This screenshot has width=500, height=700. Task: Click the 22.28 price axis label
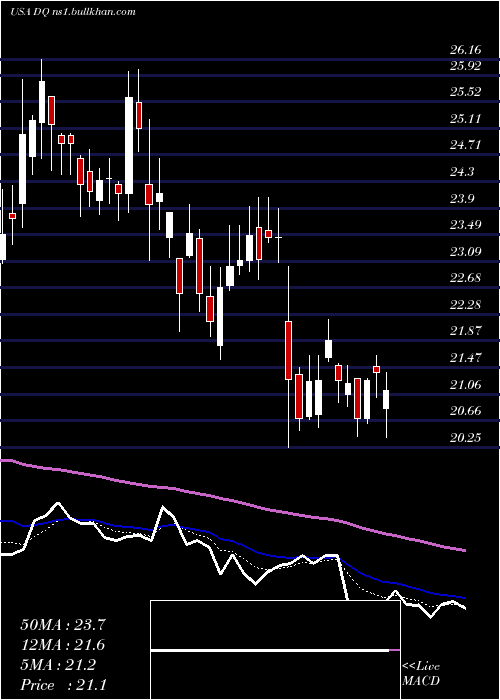pyautogui.click(x=466, y=305)
